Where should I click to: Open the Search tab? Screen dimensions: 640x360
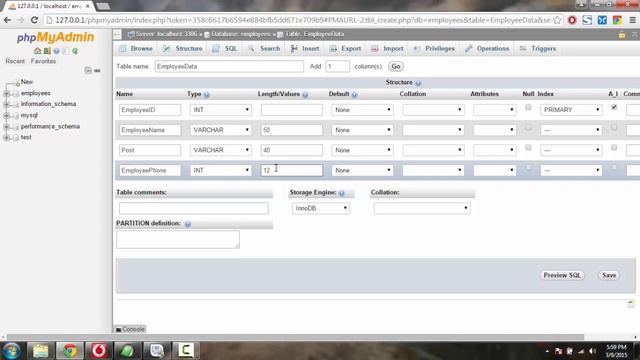[264, 49]
